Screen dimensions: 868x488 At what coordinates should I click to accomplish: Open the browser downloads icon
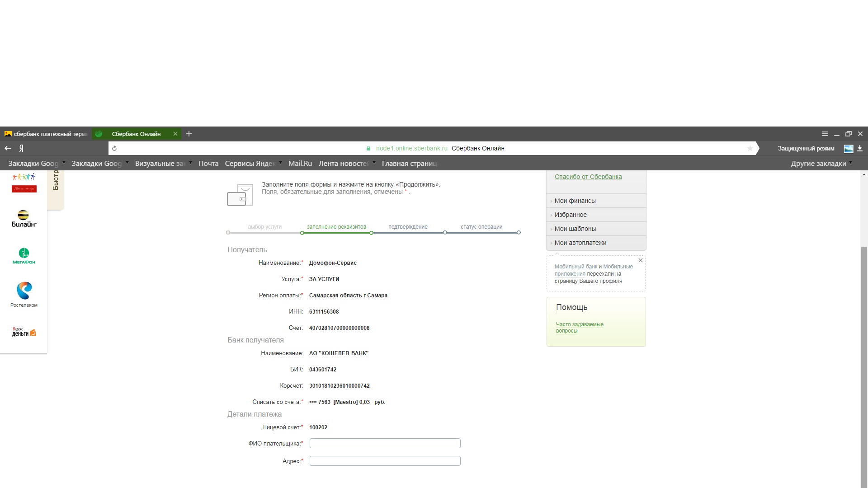(x=860, y=148)
